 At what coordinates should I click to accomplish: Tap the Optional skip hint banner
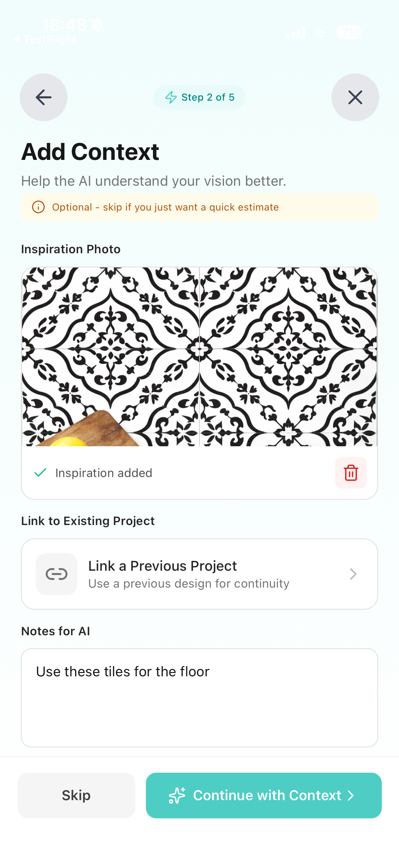coord(199,207)
